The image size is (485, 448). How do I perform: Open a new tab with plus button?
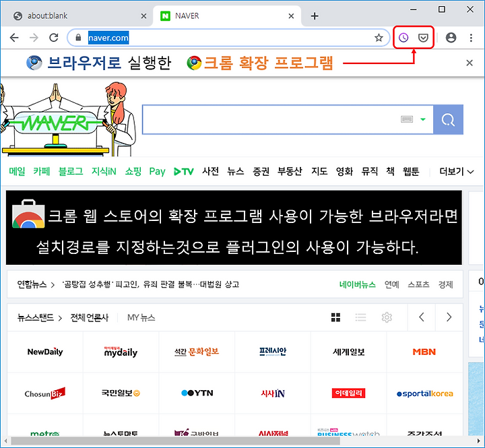point(315,15)
